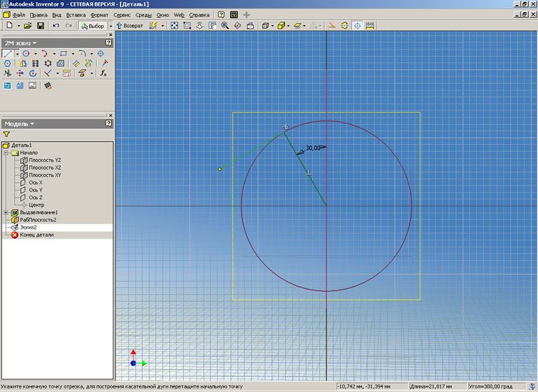Click the Edit coordinate system icon
Image resolution: width=538 pixels, height=392 pixels.
point(48,86)
